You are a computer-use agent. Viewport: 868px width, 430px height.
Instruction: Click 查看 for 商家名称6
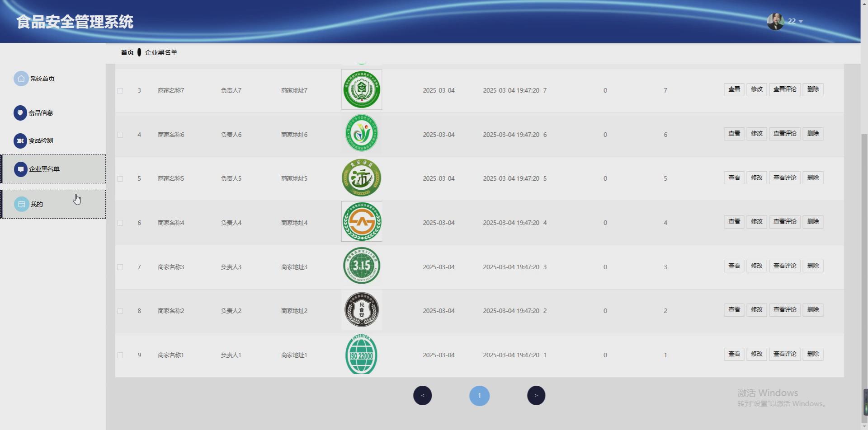click(x=734, y=134)
